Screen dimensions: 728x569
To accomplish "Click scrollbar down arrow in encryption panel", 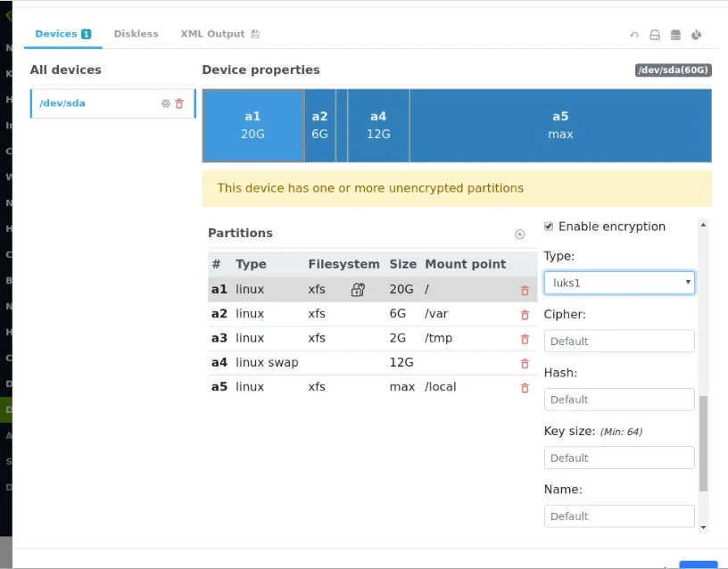I will [703, 527].
